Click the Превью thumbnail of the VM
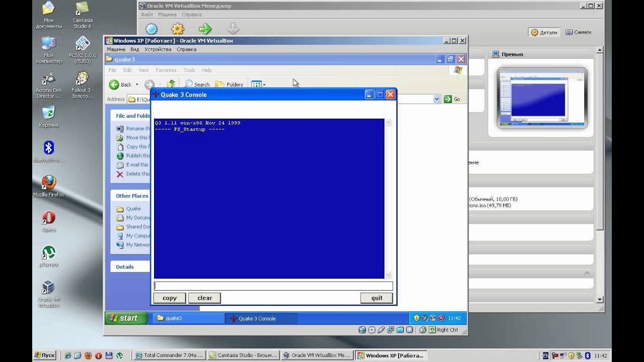Viewport: 644px width, 362px height. point(542,98)
